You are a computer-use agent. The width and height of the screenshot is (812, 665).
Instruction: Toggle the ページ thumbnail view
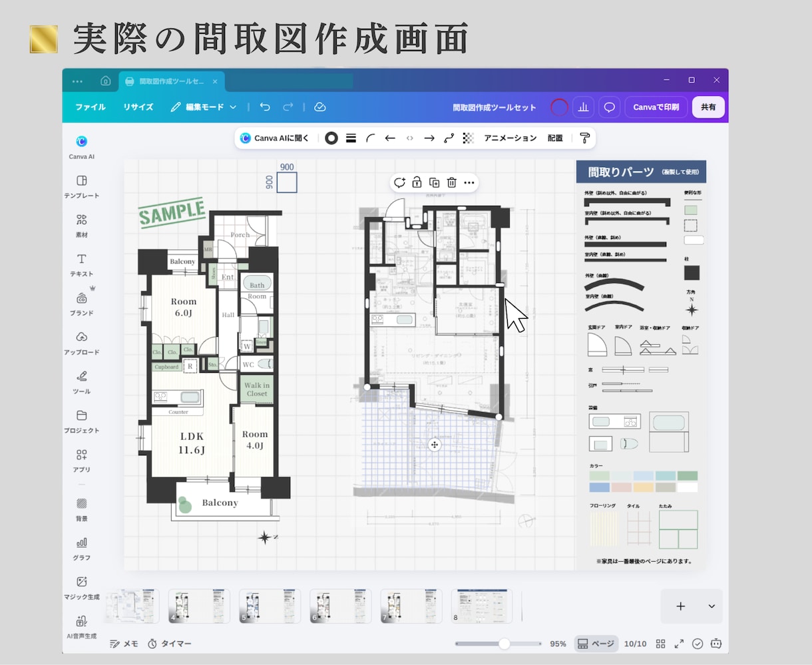596,644
